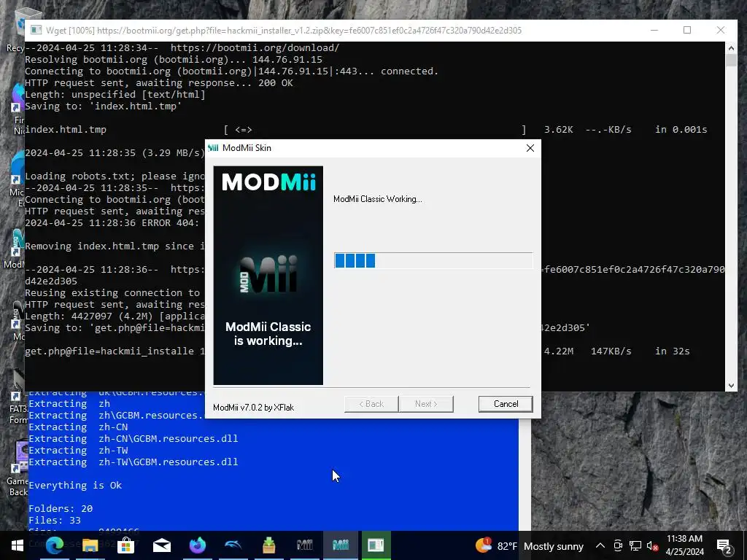Open the Dolphin emulator taskbar icon
This screenshot has height=560, width=747.
(233, 545)
